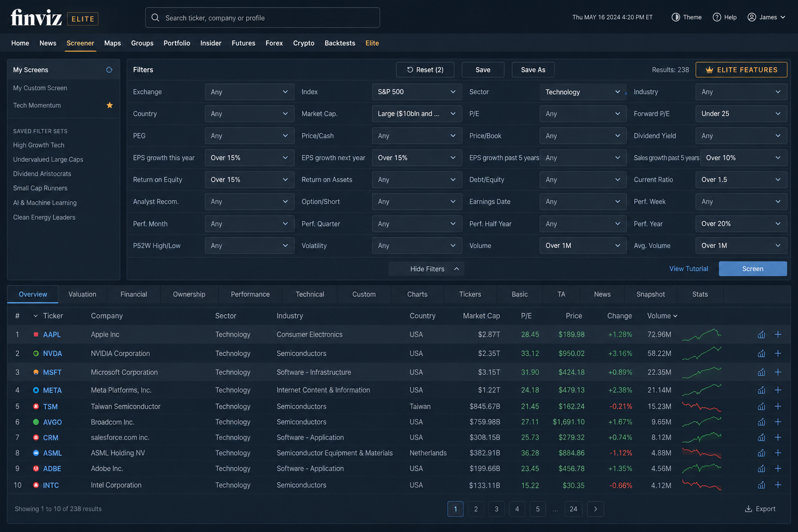Go to results page 24

pyautogui.click(x=574, y=509)
